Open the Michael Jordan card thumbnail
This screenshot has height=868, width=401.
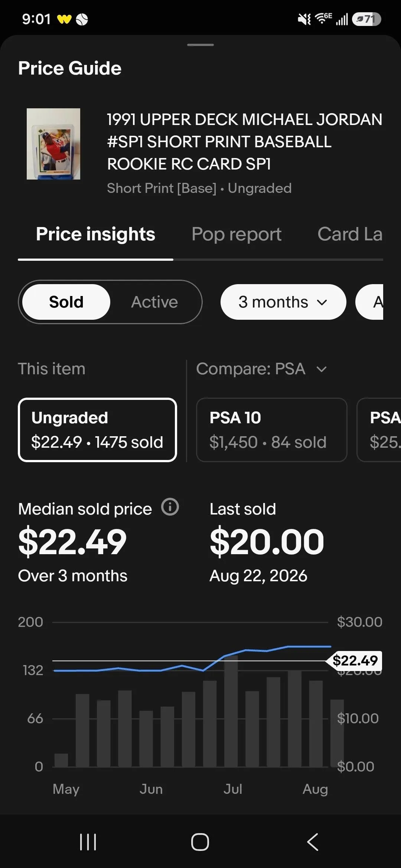click(53, 144)
